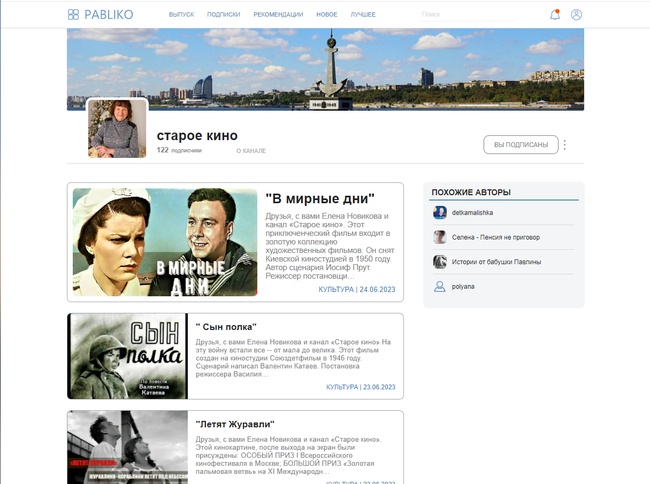Click the Летят Журавли description text
Viewport: 650px width, 484px height.
coord(289,455)
